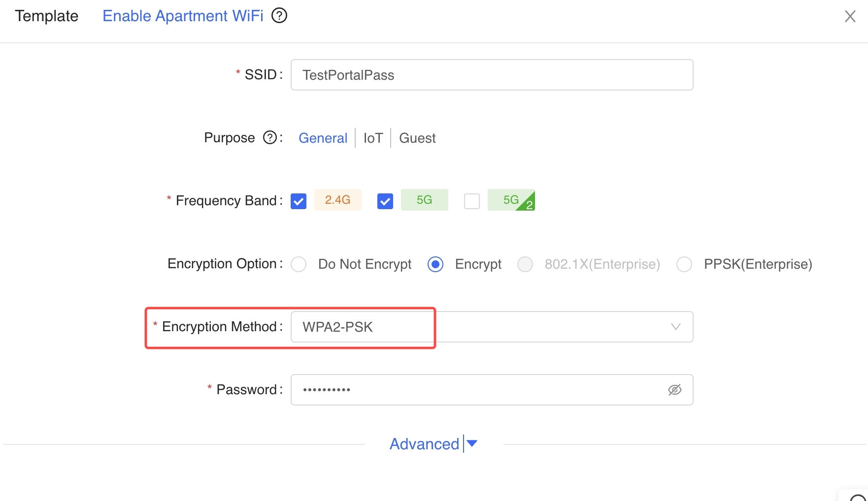Open the Encryption Method WPA2-PSK dropdown
This screenshot has height=501, width=868.
pyautogui.click(x=492, y=327)
